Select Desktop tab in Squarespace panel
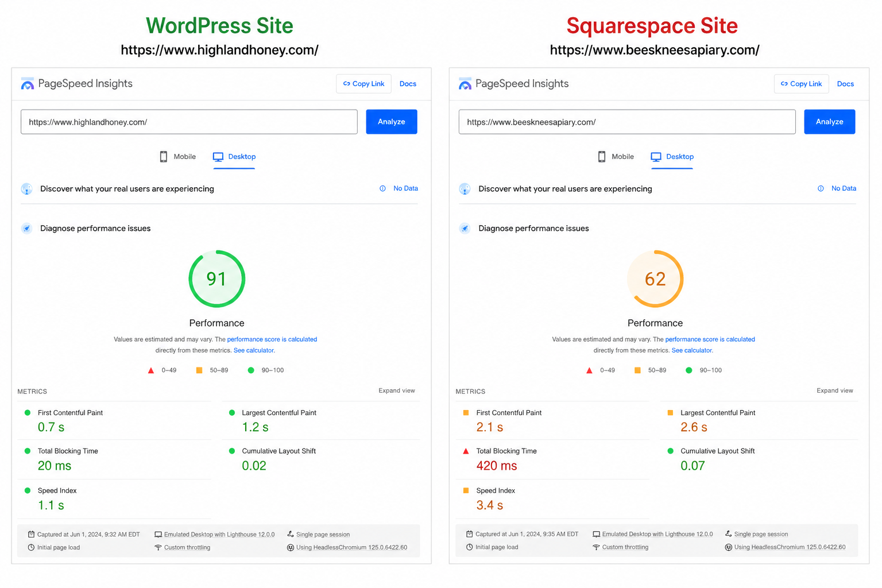The image size is (882, 588). 672,157
